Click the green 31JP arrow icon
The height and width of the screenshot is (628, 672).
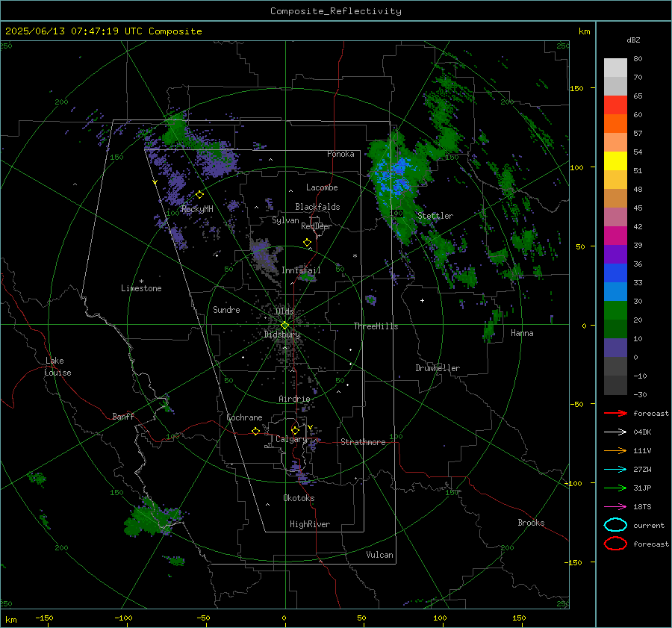click(615, 488)
